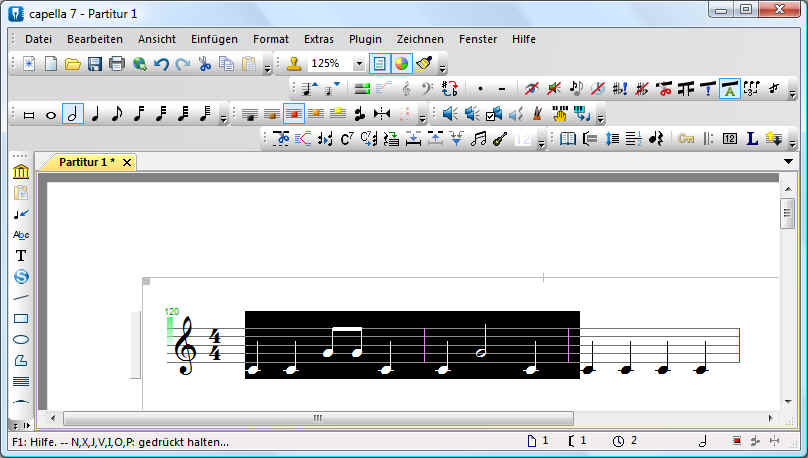Select the text tool T in sidebar
The height and width of the screenshot is (458, 808).
coord(20,255)
